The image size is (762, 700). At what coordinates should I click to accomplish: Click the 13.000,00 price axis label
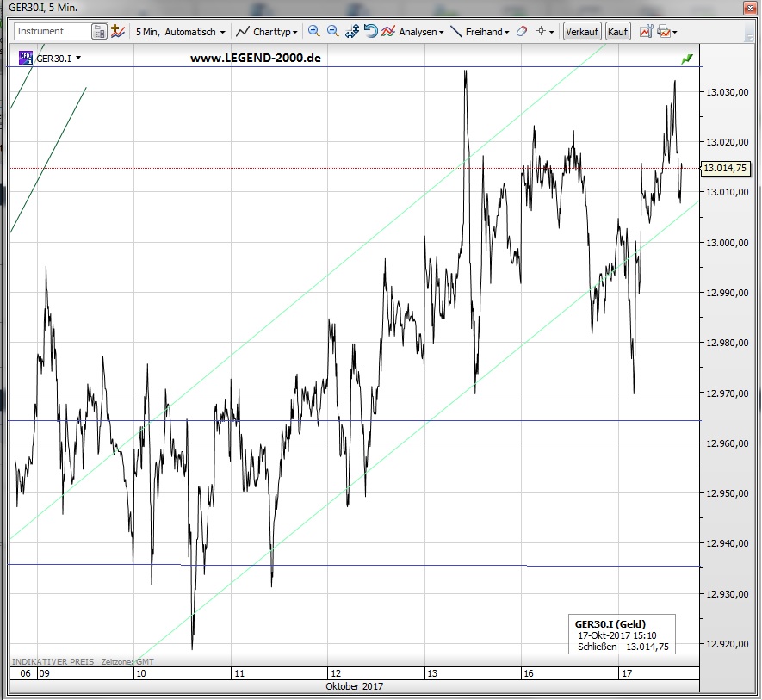click(x=727, y=243)
